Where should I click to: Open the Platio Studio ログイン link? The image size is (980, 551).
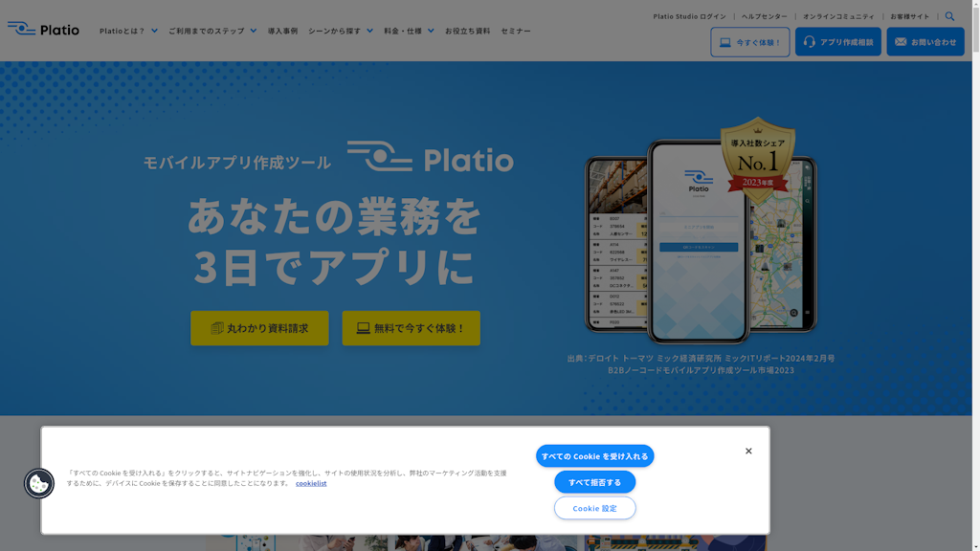[689, 16]
